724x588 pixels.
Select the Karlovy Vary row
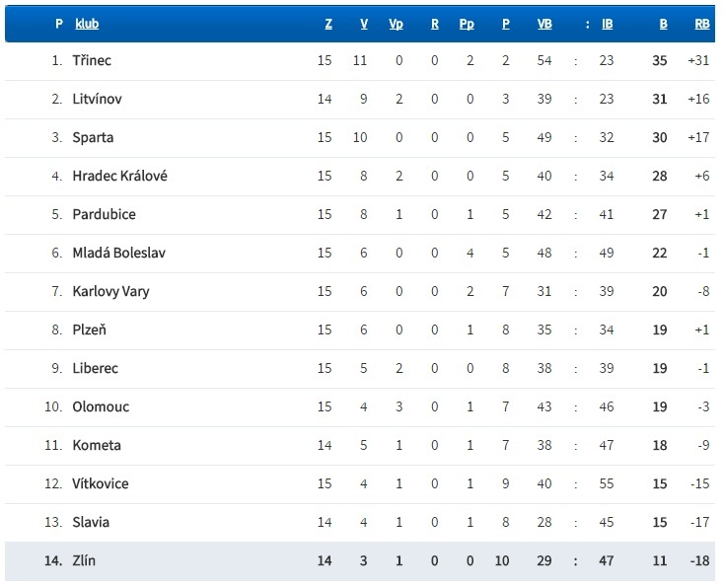pyautogui.click(x=360, y=291)
